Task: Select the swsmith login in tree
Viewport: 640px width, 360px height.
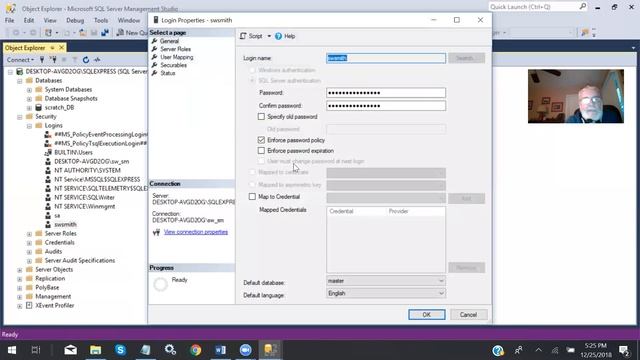Action: [x=65, y=224]
